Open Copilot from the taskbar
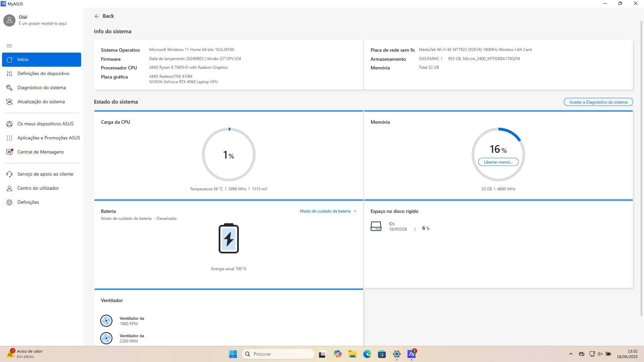644x362 pixels. click(x=337, y=354)
